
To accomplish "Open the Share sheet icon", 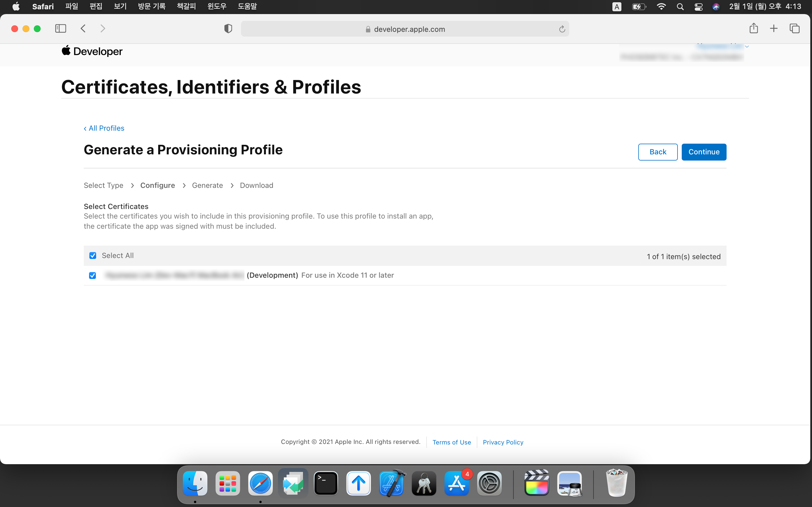I will tap(754, 28).
